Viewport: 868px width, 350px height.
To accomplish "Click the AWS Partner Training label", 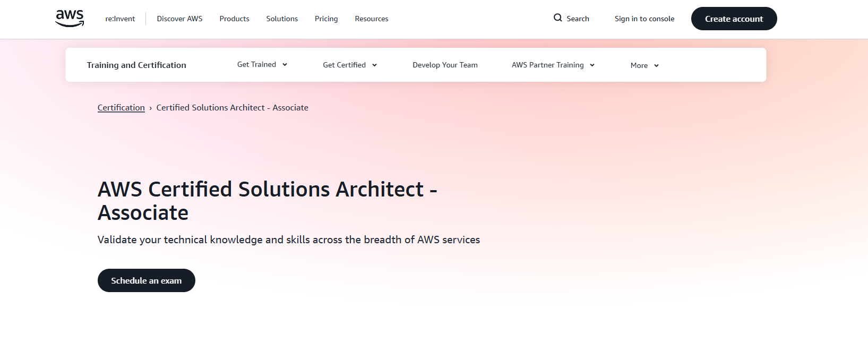I will pyautogui.click(x=547, y=65).
